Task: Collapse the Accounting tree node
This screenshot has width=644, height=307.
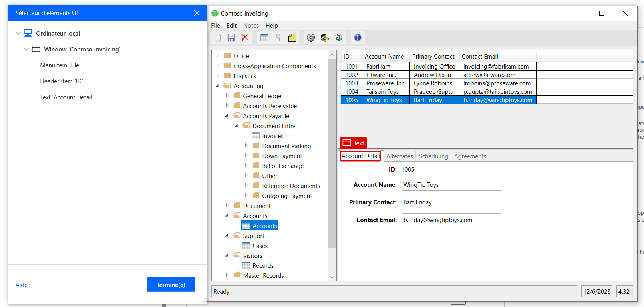Action: (217, 85)
